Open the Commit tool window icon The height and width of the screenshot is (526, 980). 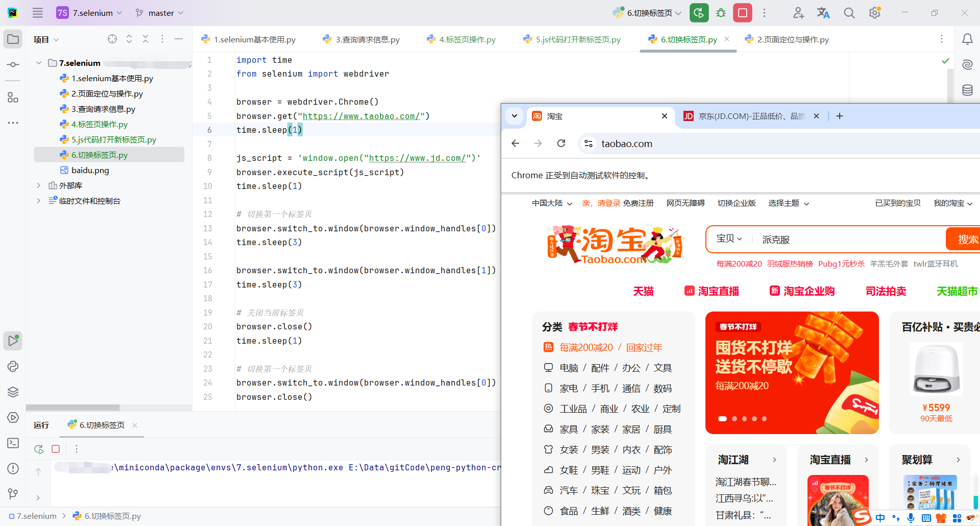coord(13,65)
